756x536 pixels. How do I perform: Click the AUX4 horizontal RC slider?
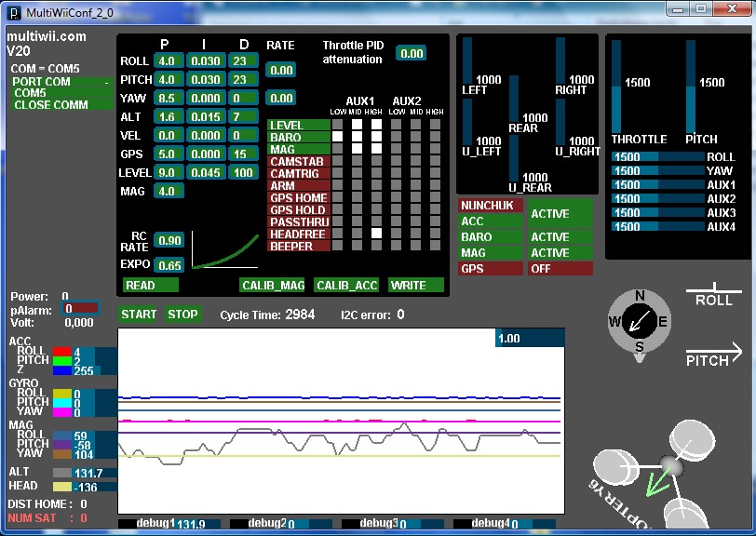[x=658, y=226]
